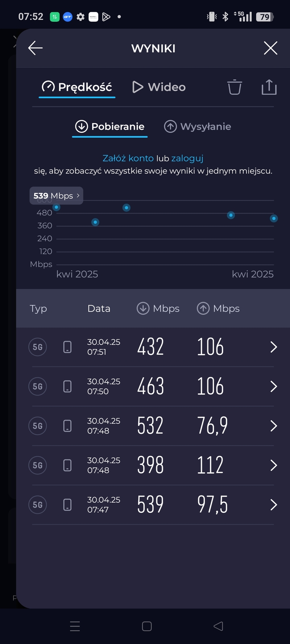This screenshot has width=290, height=644.
Task: Delete results with the trash icon
Action: click(234, 87)
